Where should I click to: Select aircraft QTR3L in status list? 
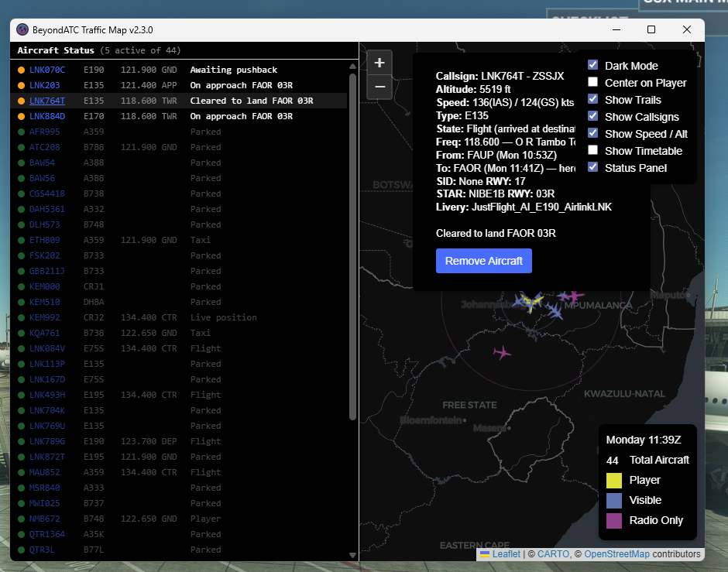(x=43, y=550)
